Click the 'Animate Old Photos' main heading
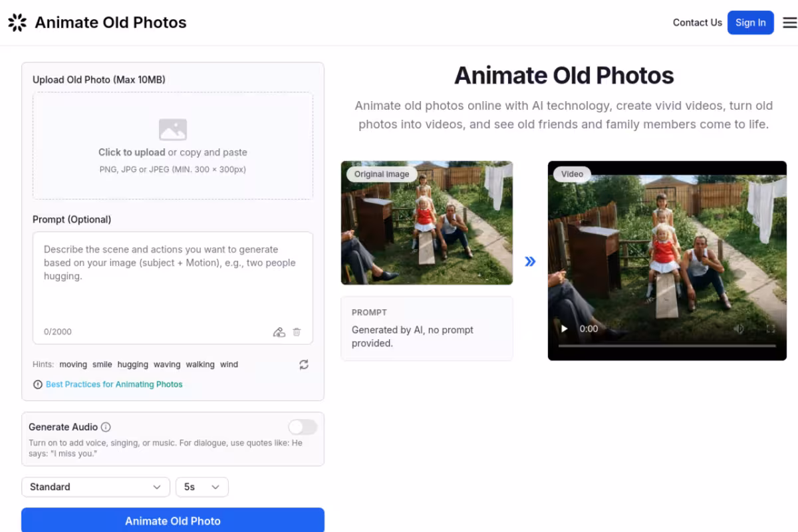This screenshot has width=798, height=532. 564,75
